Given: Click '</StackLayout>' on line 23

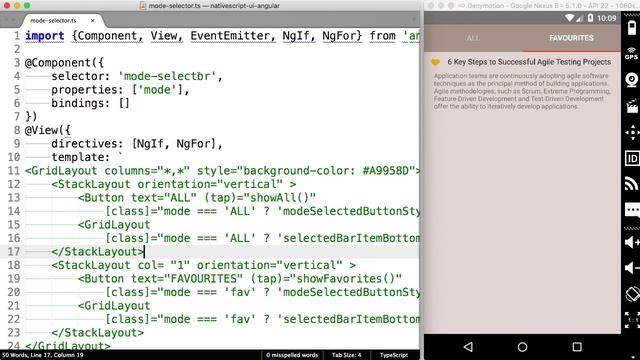Looking at the screenshot, I should pyautogui.click(x=97, y=333).
